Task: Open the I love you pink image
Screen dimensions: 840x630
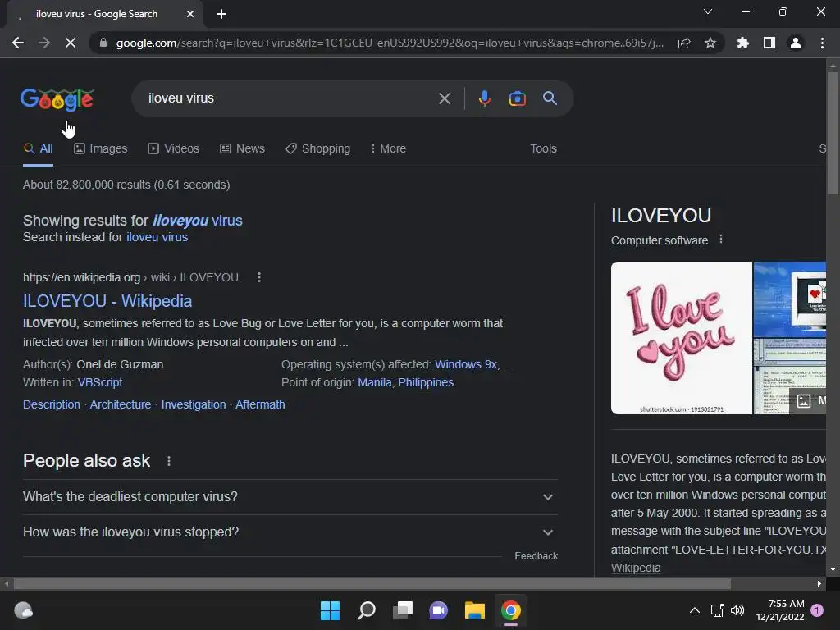Action: (682, 337)
